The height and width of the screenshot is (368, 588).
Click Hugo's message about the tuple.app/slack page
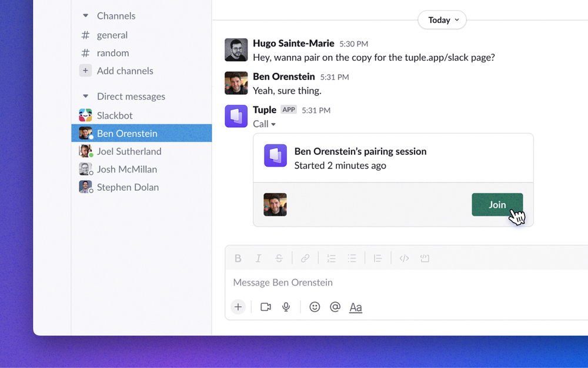(x=373, y=58)
